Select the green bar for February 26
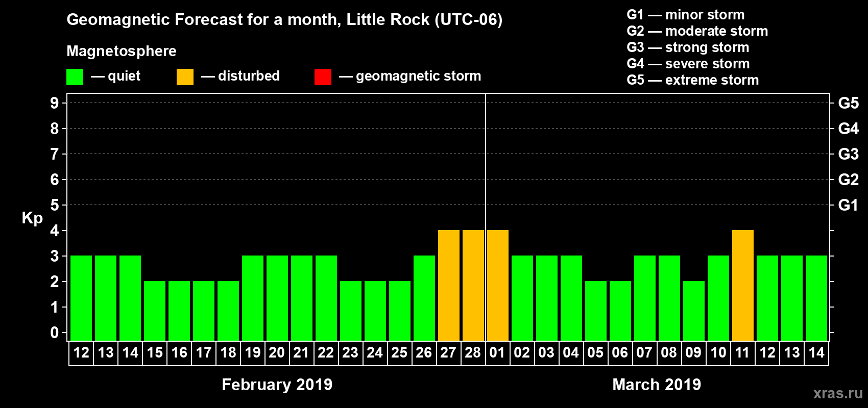Screen dimensions: 868x408 [424, 298]
